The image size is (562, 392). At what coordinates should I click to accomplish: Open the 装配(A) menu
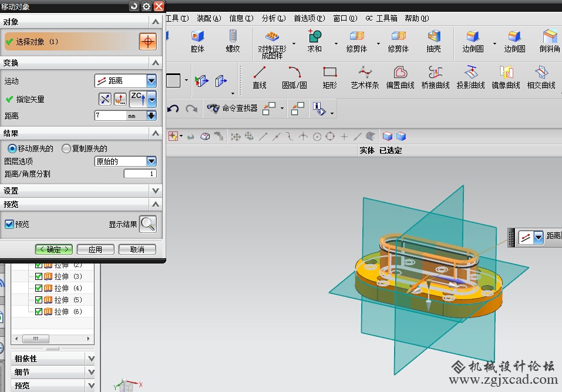(x=208, y=18)
